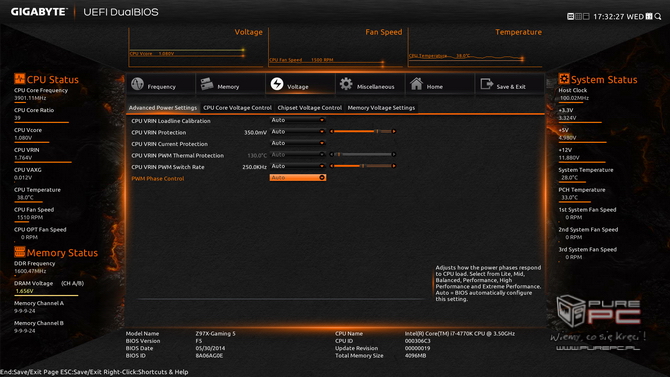Open the Frequency menu

161,84
